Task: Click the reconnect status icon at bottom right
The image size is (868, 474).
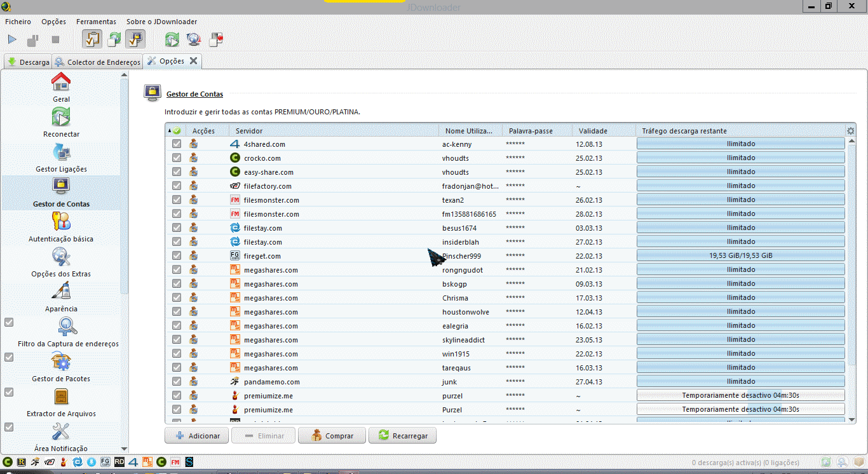Action: [825, 463]
